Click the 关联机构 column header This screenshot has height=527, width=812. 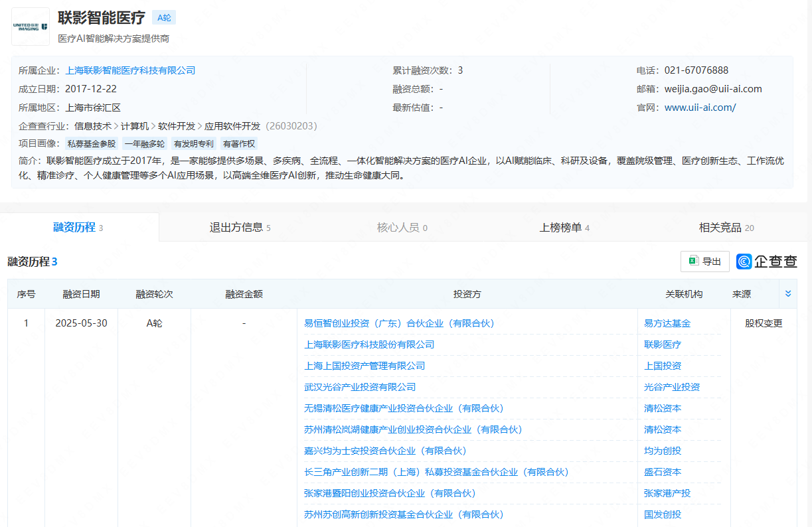coord(684,294)
